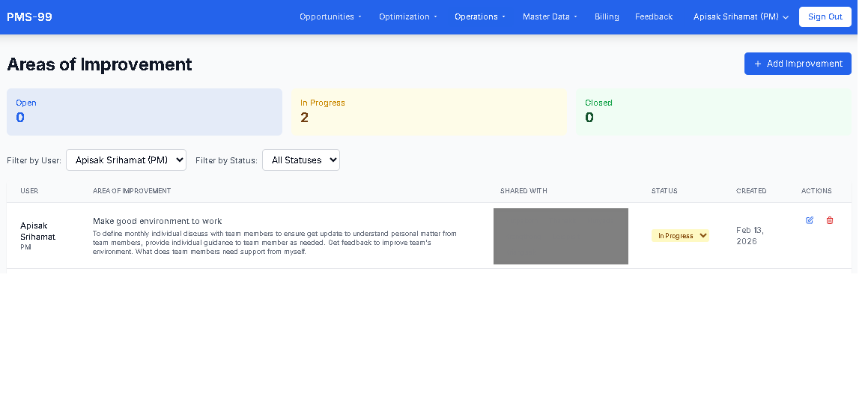The height and width of the screenshot is (406, 868).
Task: Click the 'Make good environment to work' title
Action: (157, 221)
